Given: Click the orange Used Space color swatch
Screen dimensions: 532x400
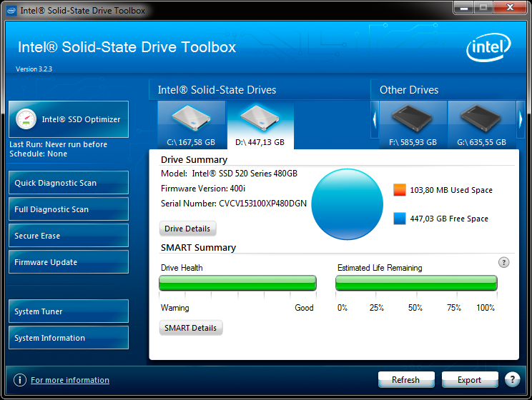Looking at the screenshot, I should point(400,190).
